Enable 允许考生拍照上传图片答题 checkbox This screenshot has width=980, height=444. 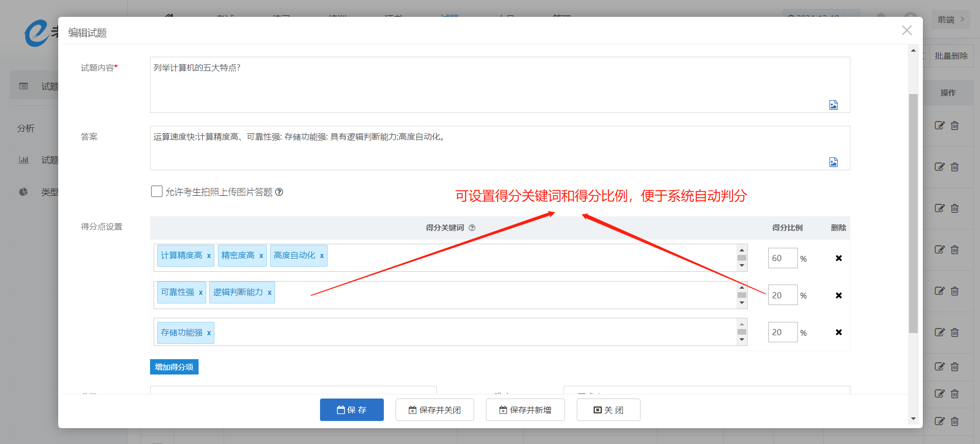click(157, 192)
